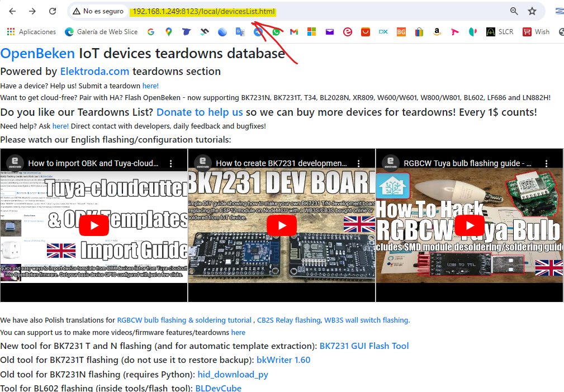Open the Google Maps pin bookmark

click(168, 32)
